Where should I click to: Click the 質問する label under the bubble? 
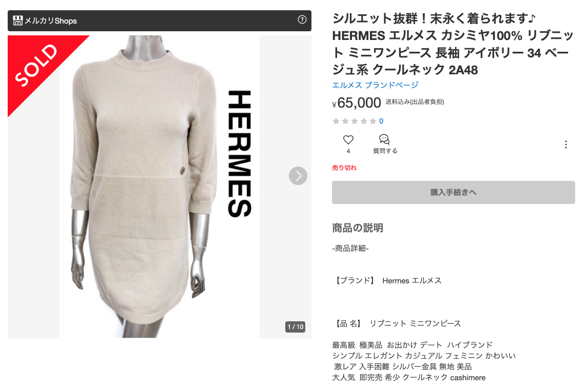(x=385, y=151)
